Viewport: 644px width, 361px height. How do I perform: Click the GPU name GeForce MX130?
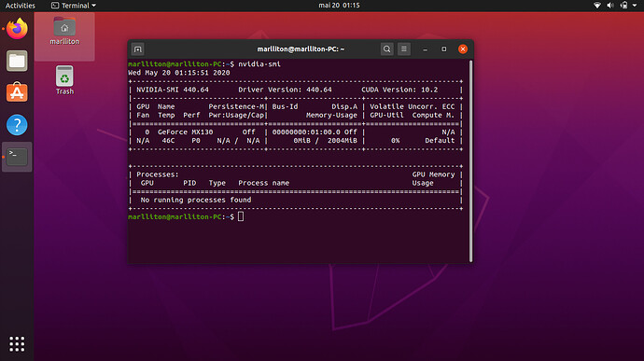tap(185, 132)
